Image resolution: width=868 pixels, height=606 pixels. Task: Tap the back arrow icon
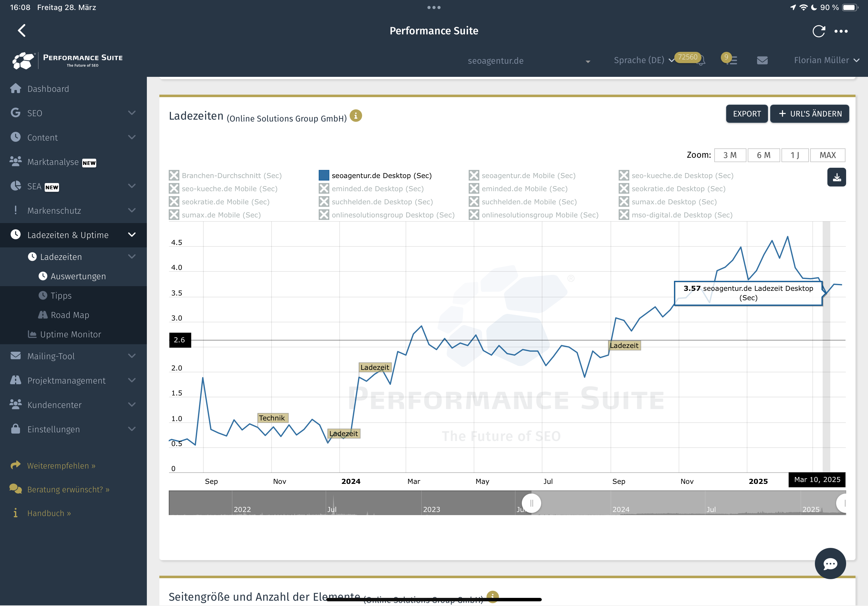[x=22, y=31]
